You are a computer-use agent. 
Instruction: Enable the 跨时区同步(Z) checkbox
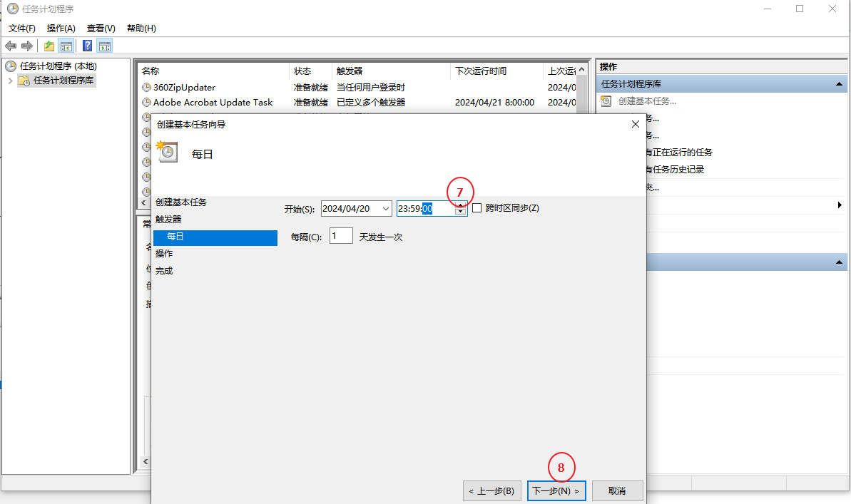[477, 207]
